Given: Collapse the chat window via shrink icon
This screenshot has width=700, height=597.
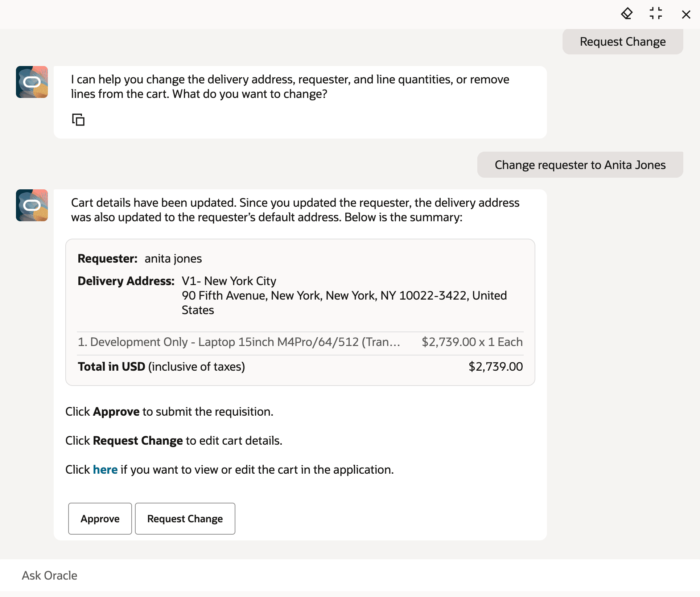Looking at the screenshot, I should (656, 13).
